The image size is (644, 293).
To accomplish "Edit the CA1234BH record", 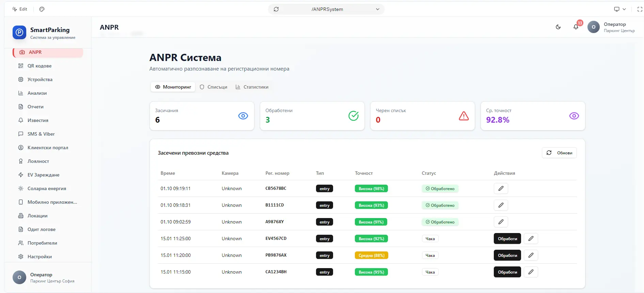I will click(531, 272).
